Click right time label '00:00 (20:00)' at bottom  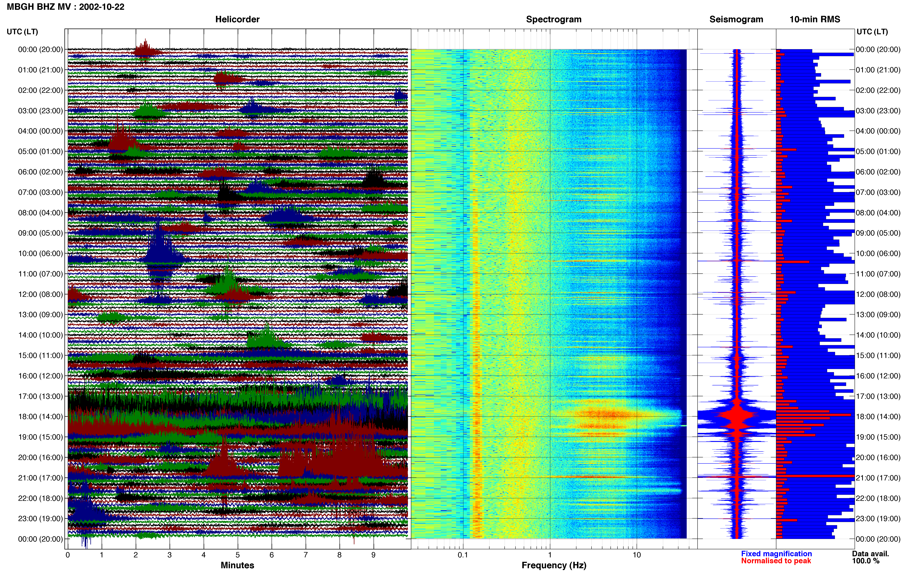[878, 539]
